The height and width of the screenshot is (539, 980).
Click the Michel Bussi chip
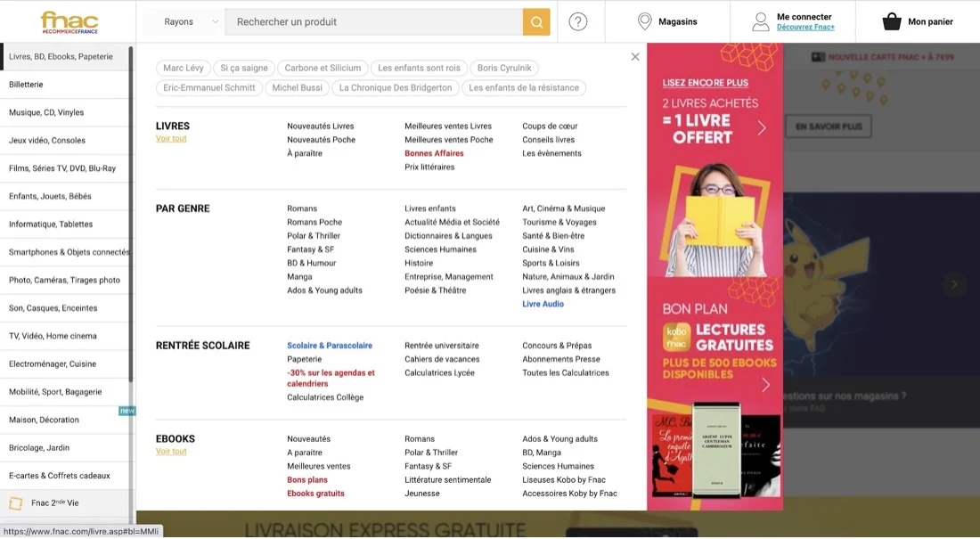tap(297, 88)
